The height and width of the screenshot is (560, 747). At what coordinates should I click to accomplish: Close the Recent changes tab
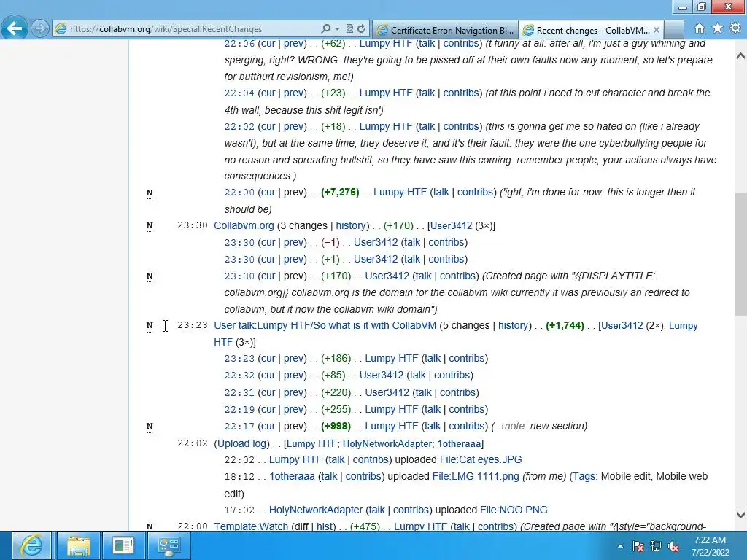[x=657, y=30]
